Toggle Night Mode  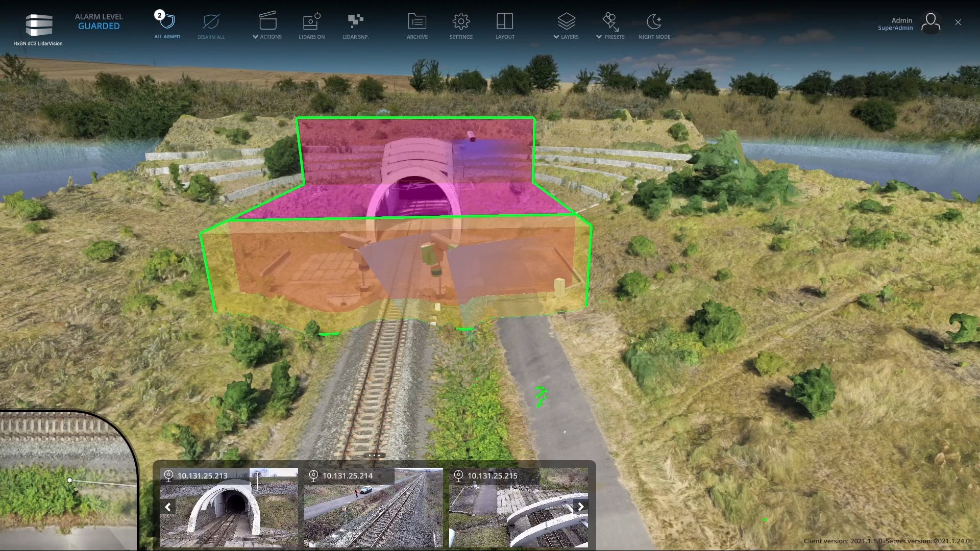(x=654, y=22)
